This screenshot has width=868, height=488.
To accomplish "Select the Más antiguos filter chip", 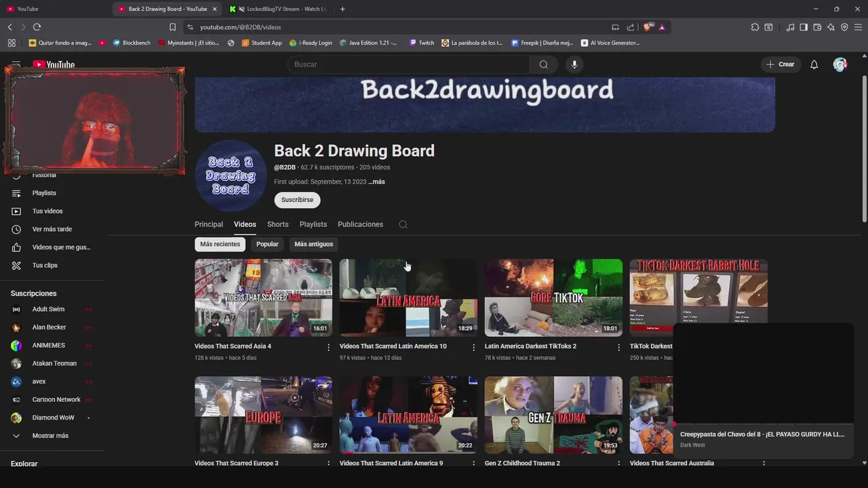I will tap(313, 244).
